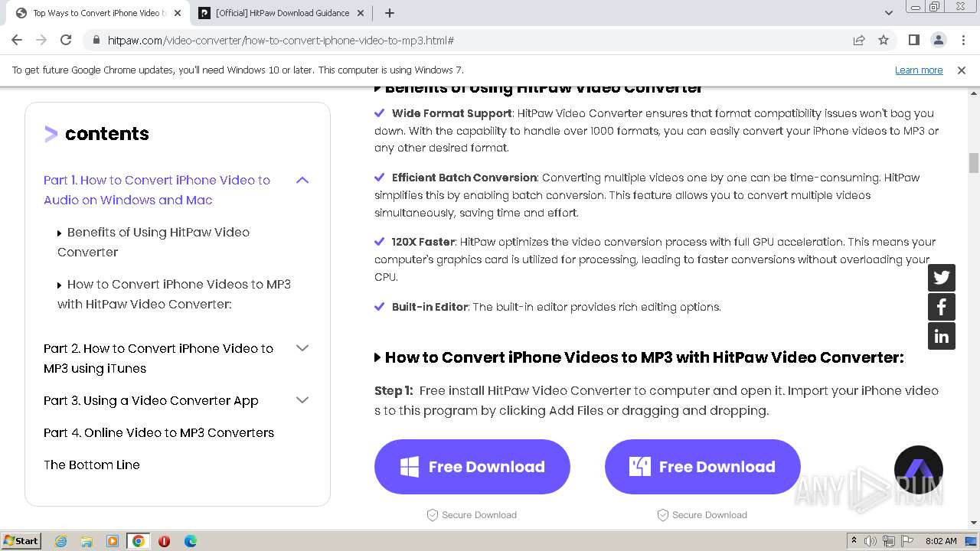Open the Learn more link
This screenshot has width=980, height=551.
[x=919, y=70]
